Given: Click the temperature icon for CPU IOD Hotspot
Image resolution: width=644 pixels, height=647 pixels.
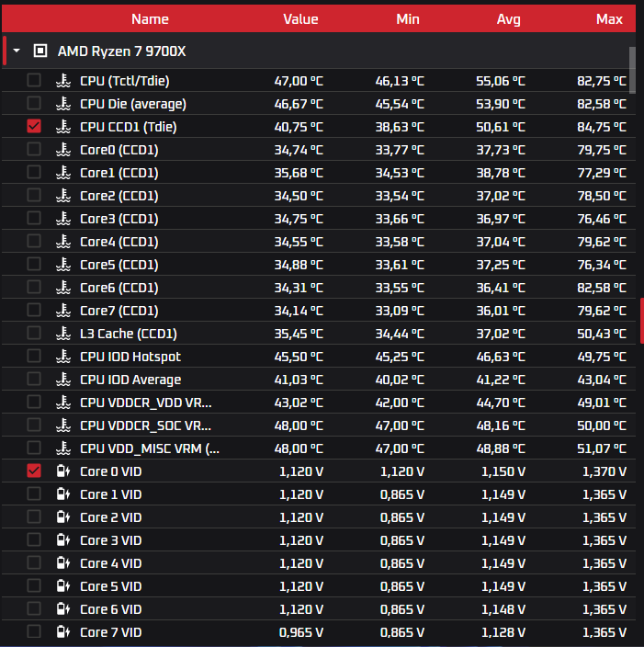Looking at the screenshot, I should [63, 357].
